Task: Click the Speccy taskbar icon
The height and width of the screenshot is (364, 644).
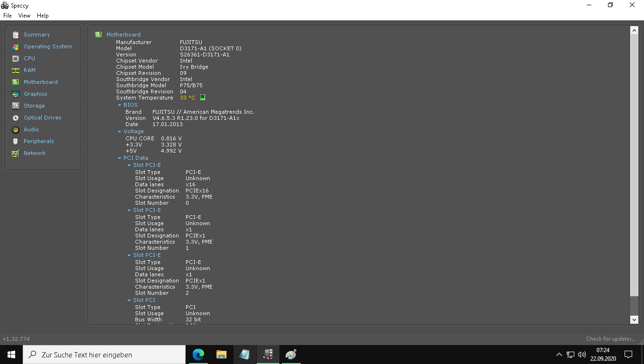Action: 268,355
